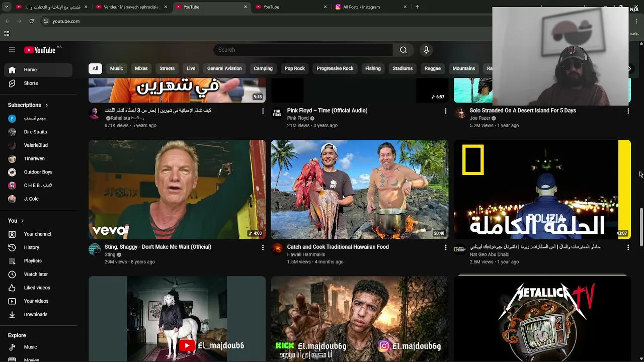
Task: Open Shorts in the sidebar
Action: 38,83
